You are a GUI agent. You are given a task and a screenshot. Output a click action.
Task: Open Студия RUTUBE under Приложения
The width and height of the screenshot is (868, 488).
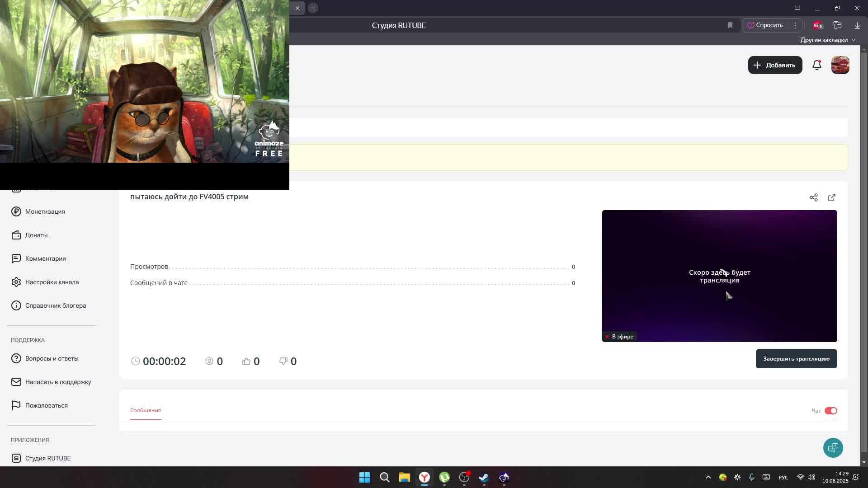[x=48, y=458]
